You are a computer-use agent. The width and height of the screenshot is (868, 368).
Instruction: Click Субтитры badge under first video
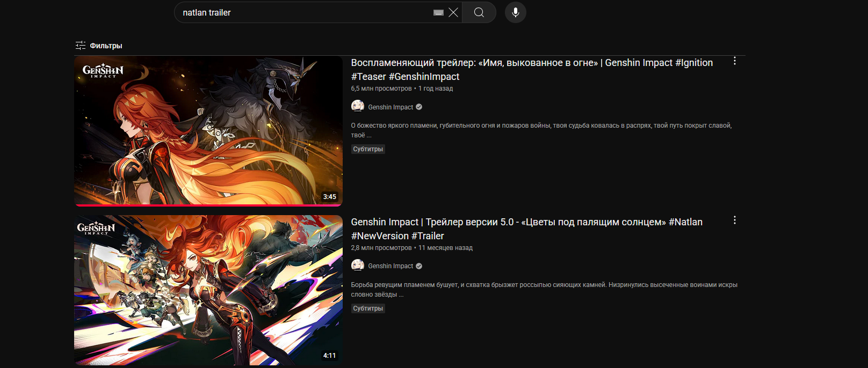[x=368, y=149]
